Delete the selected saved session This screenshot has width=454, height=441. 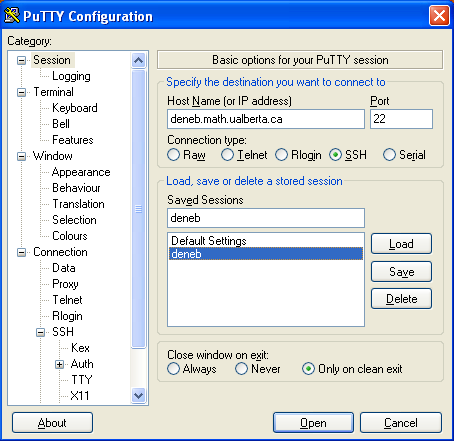pos(401,299)
